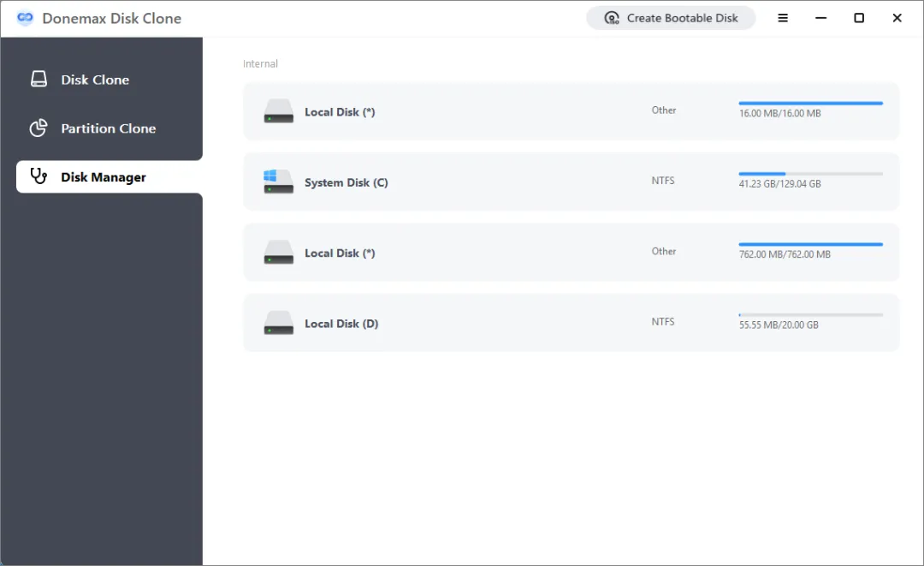Click the drive icon for Local Disk (D)
Image resolution: width=924 pixels, height=566 pixels.
coord(278,323)
